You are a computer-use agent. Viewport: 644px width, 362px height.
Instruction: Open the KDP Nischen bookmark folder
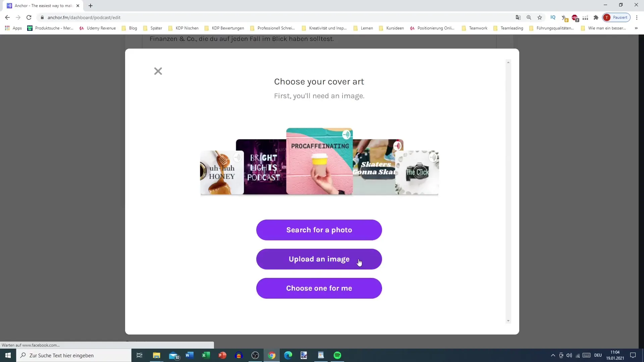183,28
